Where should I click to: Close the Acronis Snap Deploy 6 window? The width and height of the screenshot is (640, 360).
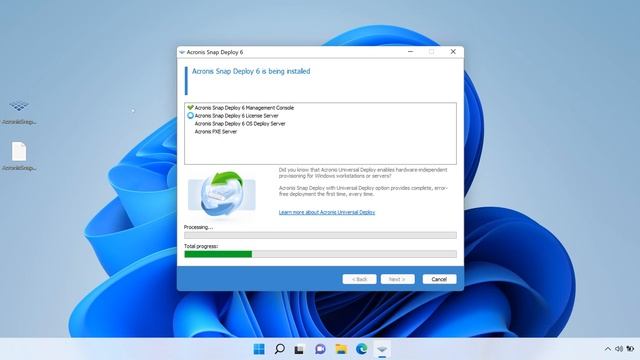(x=453, y=52)
